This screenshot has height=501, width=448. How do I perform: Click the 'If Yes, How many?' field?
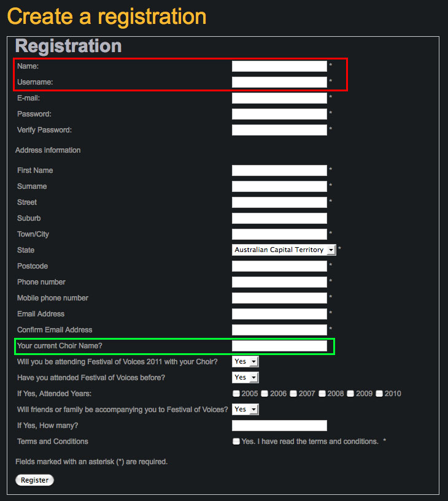coord(279,426)
